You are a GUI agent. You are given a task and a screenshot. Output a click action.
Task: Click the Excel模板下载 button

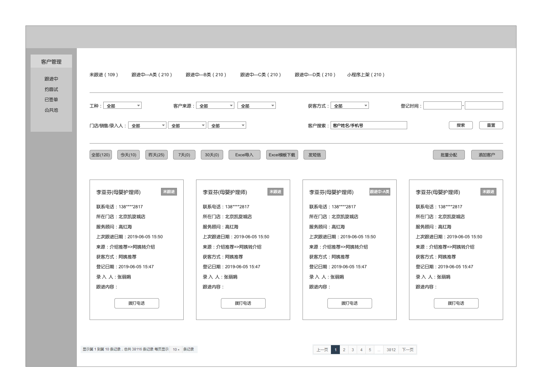[282, 155]
